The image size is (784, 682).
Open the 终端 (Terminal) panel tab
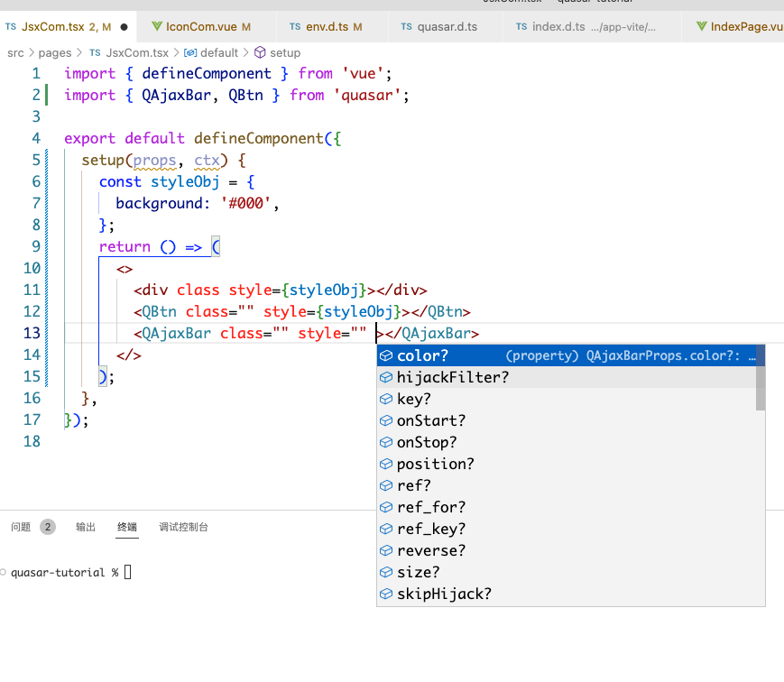127,527
